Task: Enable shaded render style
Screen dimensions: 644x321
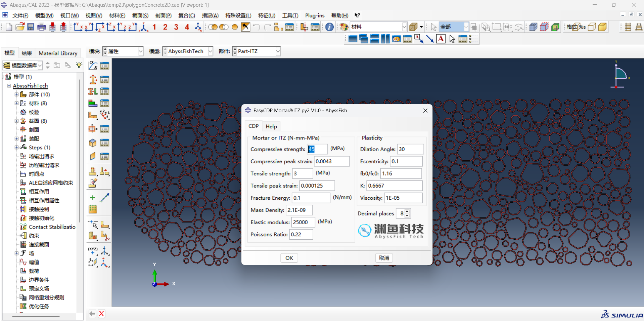Action: pyautogui.click(x=602, y=27)
